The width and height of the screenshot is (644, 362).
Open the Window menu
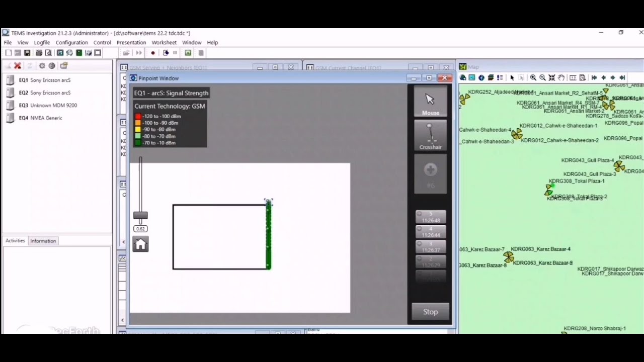tap(192, 43)
